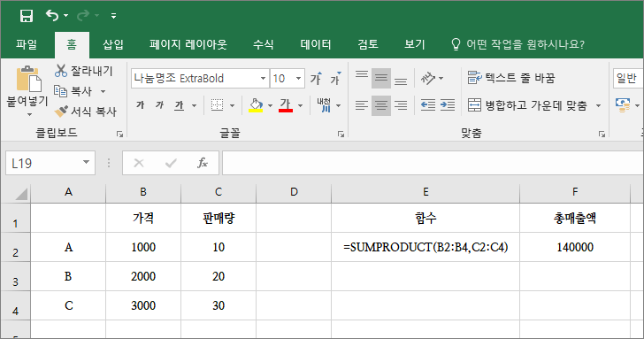Increase font size with larger 가 icon
The image size is (644, 339).
317,78
